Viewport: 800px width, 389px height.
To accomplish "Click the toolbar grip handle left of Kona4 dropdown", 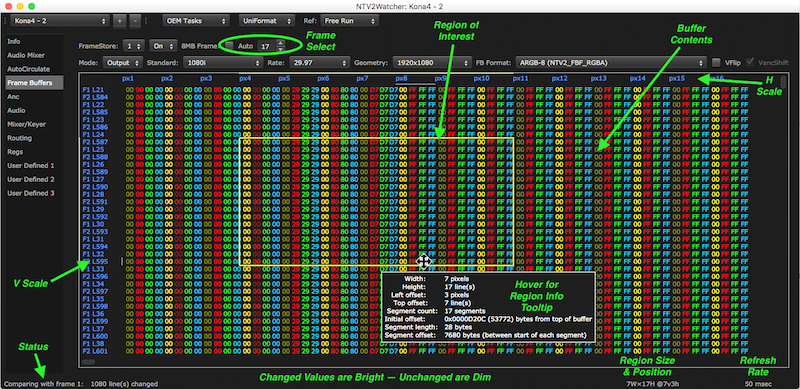I will (5, 21).
